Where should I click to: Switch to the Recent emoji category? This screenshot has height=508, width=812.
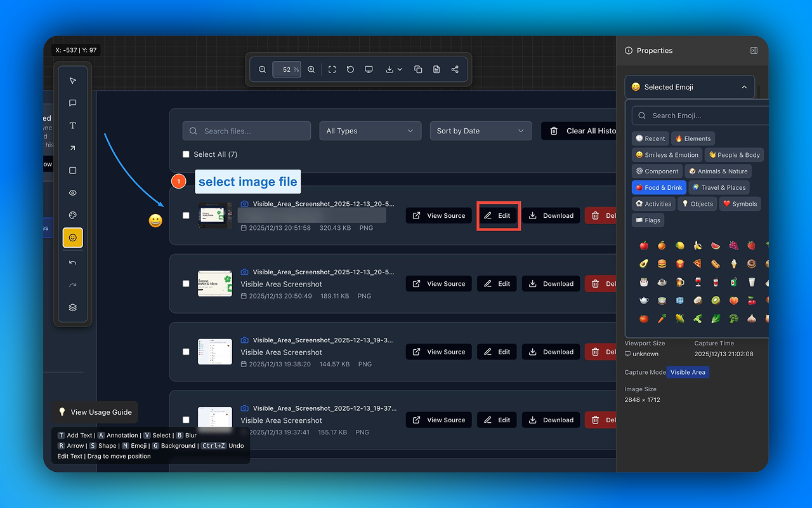click(651, 138)
